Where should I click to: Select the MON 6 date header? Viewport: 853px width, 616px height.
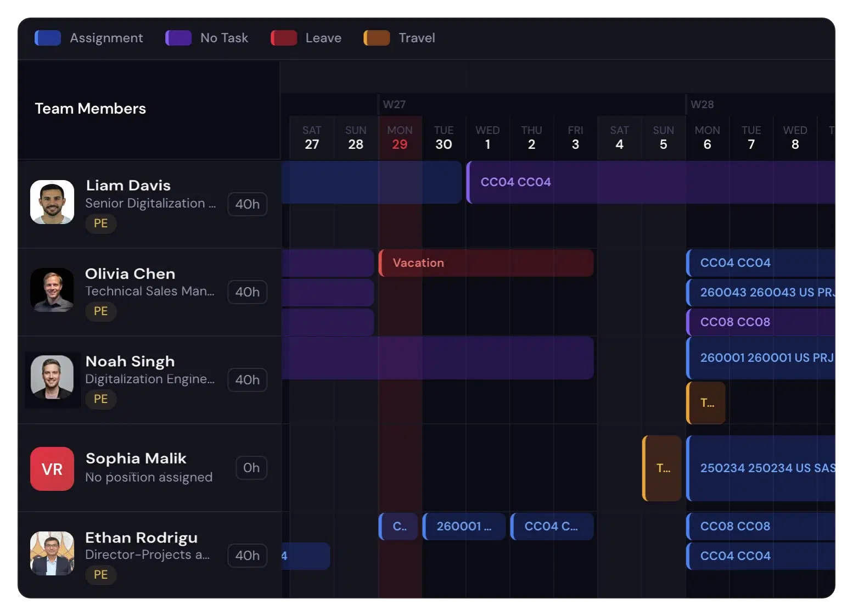pyautogui.click(x=707, y=138)
